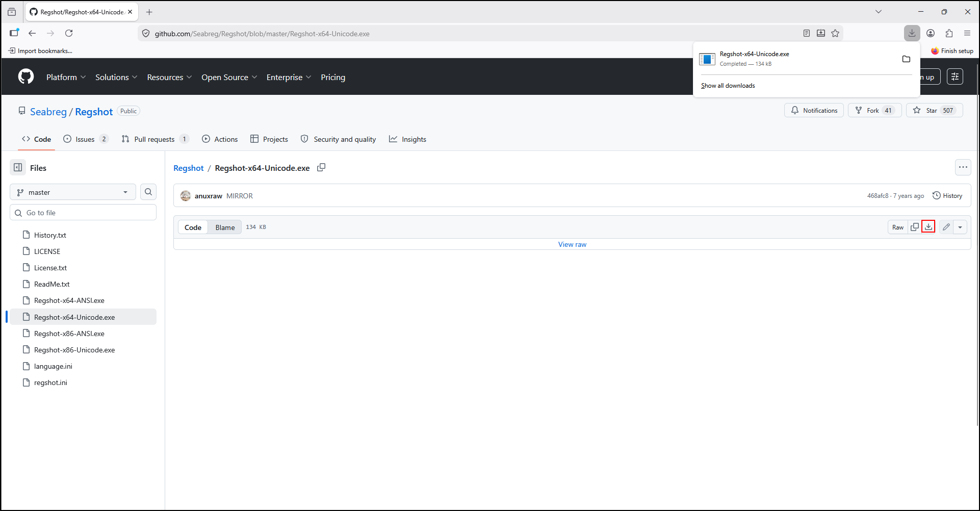Copy raw file contents icon
Viewport: 980px width, 511px height.
coord(915,227)
